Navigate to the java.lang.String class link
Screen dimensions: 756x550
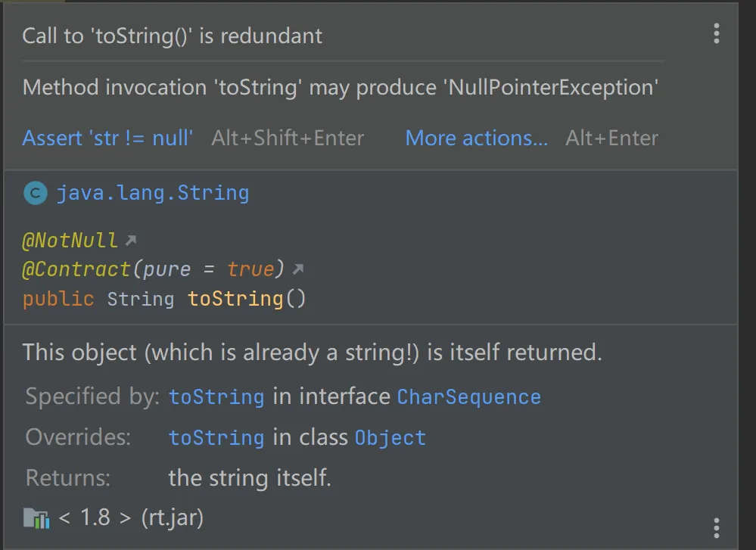152,194
